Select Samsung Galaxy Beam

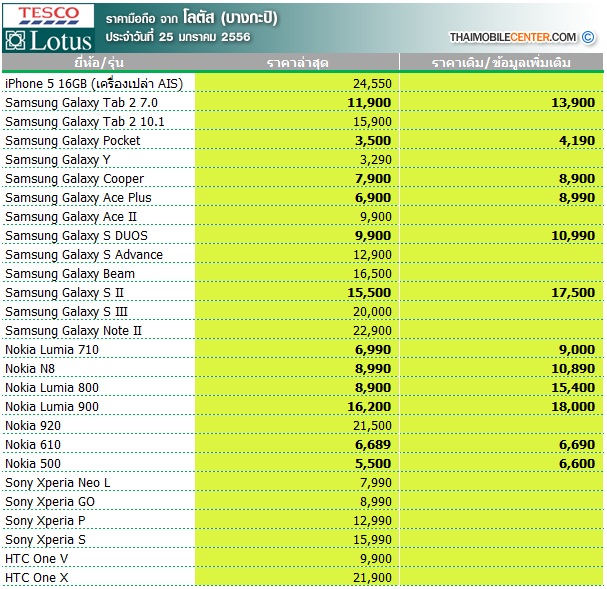click(70, 274)
